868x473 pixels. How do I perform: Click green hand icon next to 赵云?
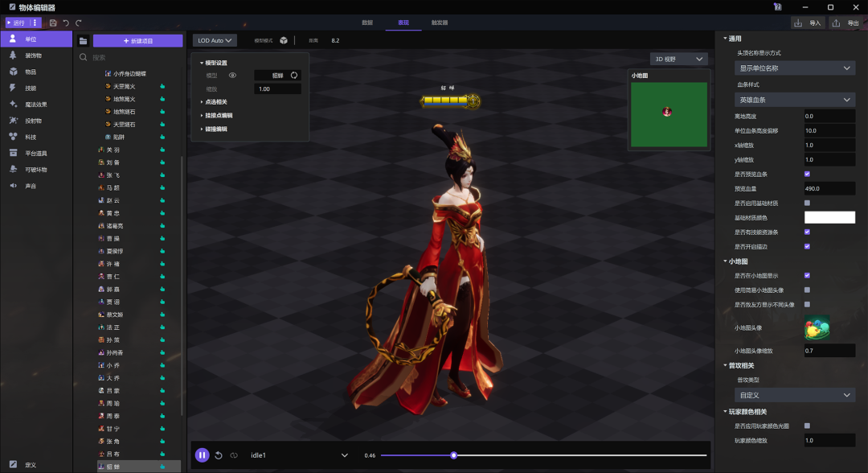(162, 200)
